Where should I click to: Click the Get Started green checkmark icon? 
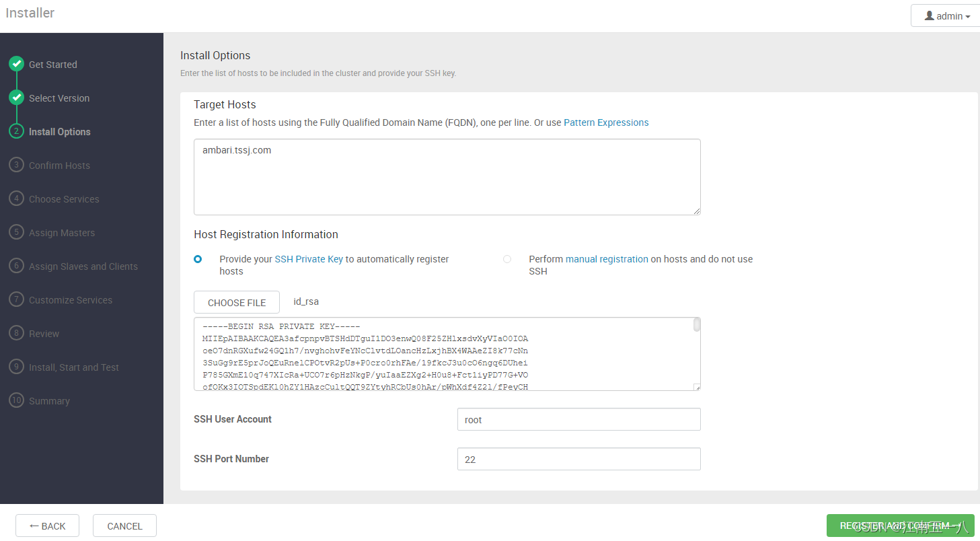point(16,64)
